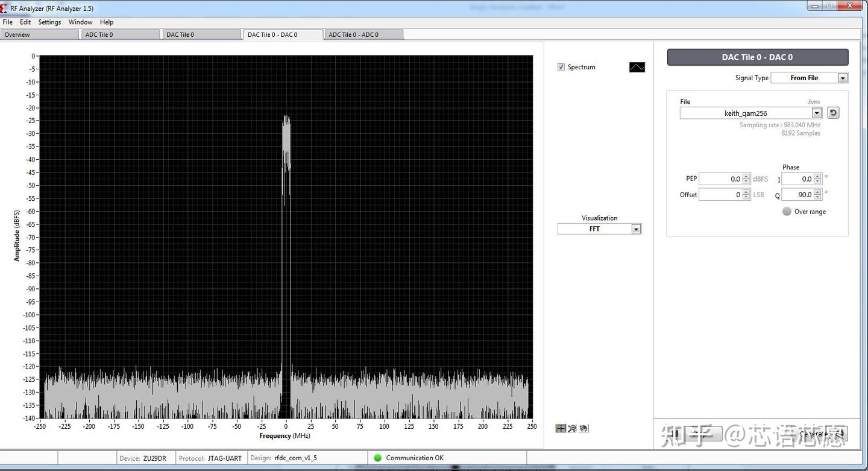868x471 pixels.
Task: Click the Spectrum plot legend icon
Action: (x=637, y=68)
